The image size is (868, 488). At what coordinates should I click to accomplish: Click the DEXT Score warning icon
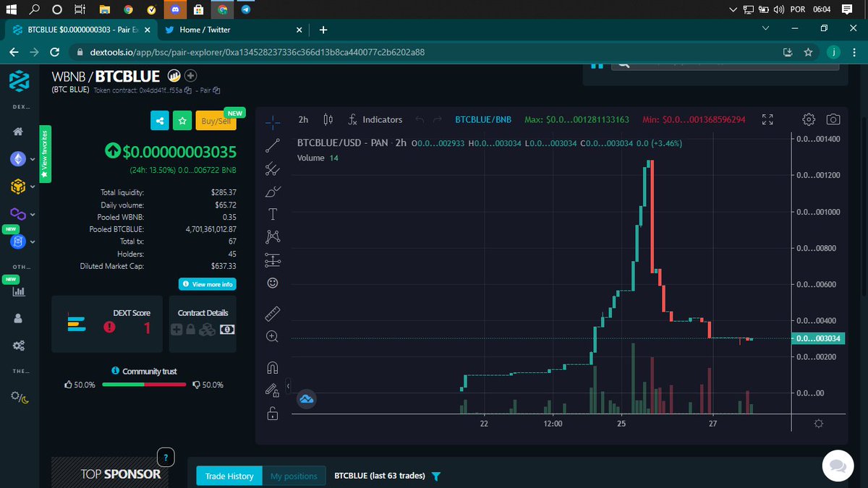(109, 328)
